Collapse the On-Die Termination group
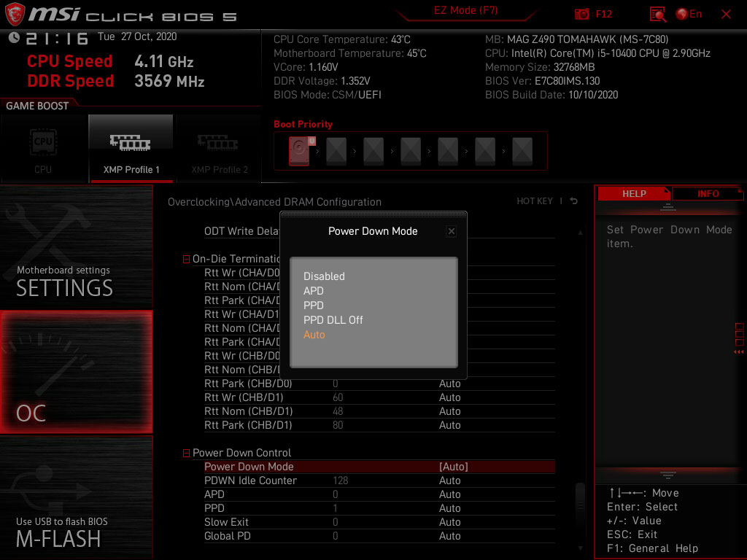 click(186, 259)
